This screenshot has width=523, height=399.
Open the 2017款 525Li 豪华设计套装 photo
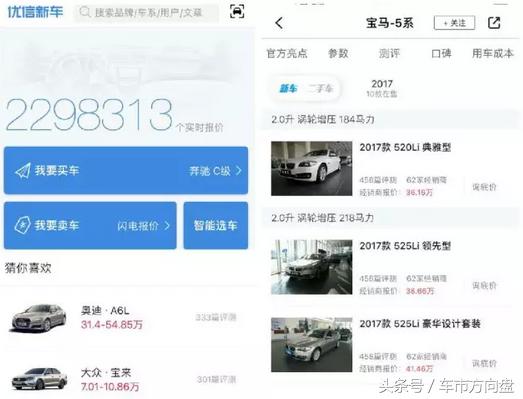pyautogui.click(x=312, y=345)
